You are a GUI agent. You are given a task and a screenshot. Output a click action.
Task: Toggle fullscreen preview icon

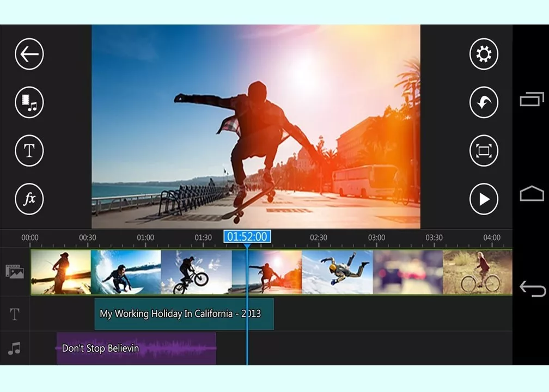tap(484, 151)
